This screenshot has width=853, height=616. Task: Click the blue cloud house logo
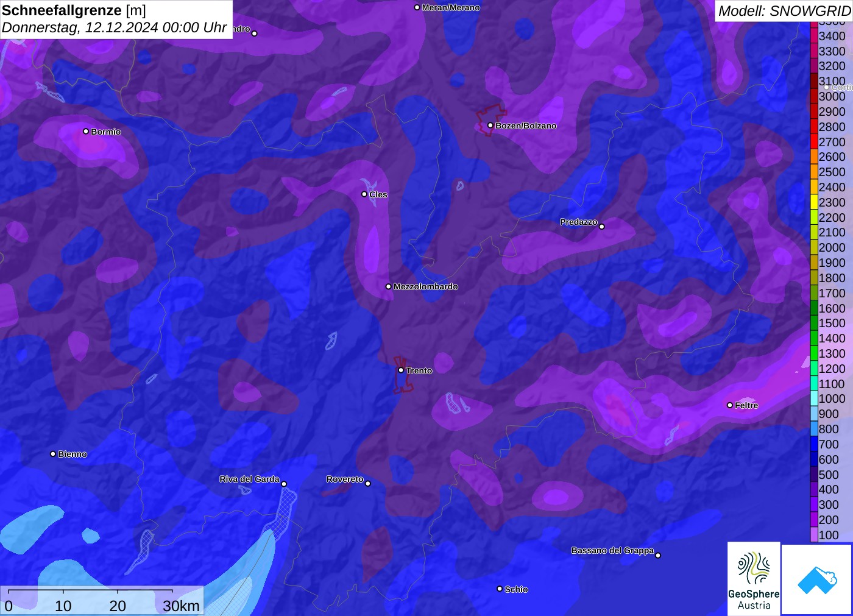817,579
